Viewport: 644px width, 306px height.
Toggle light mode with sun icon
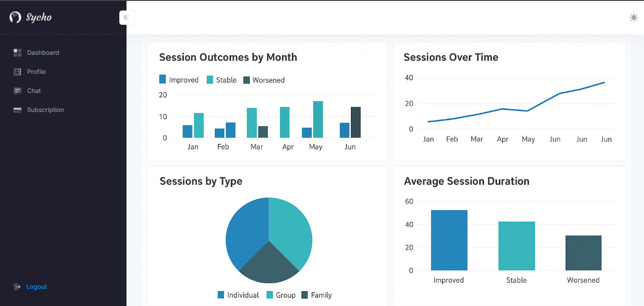click(x=633, y=18)
